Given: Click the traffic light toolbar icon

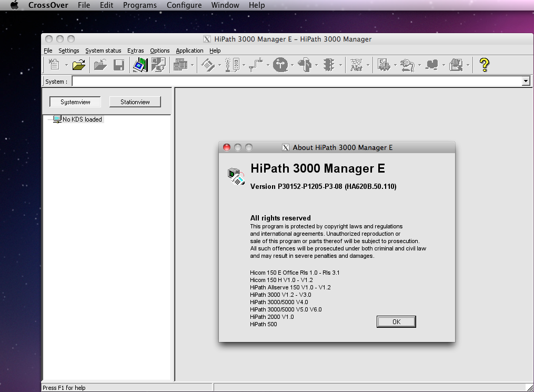Looking at the screenshot, I should pos(329,65).
